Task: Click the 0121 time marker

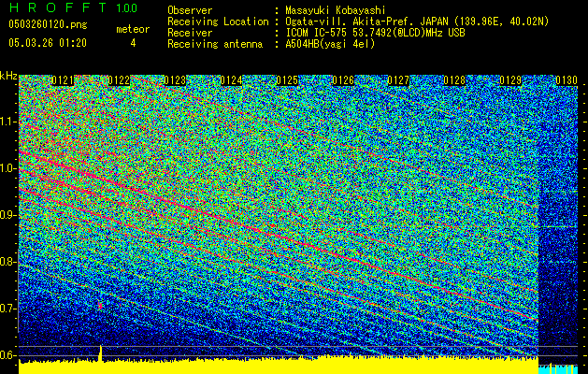Action: [63, 80]
